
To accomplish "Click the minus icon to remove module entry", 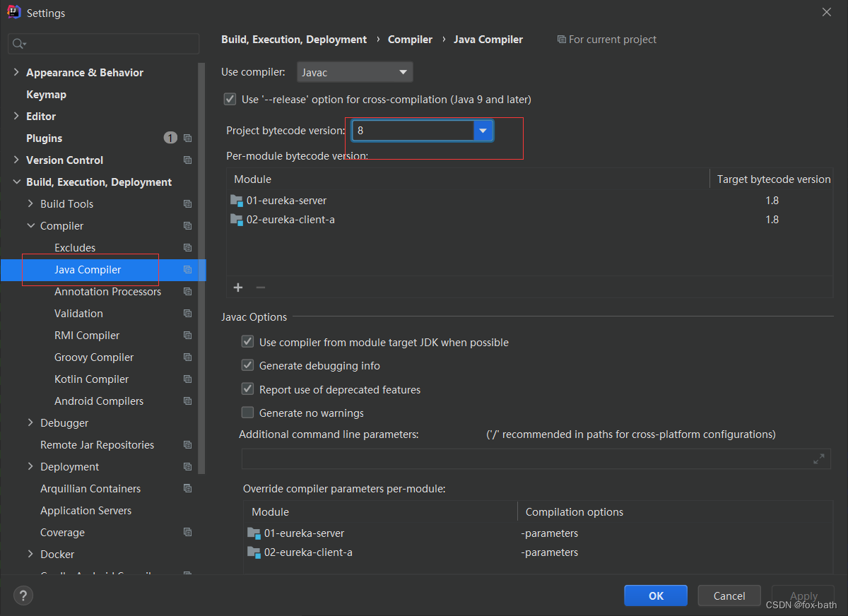I will click(260, 287).
